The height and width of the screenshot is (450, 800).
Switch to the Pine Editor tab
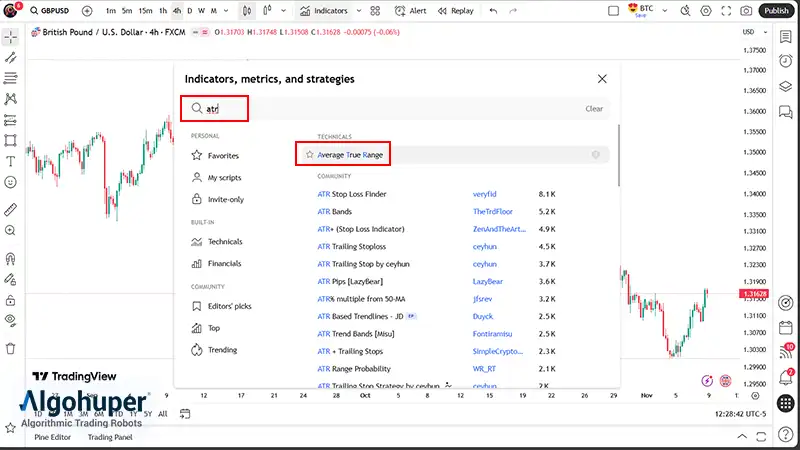click(x=54, y=437)
